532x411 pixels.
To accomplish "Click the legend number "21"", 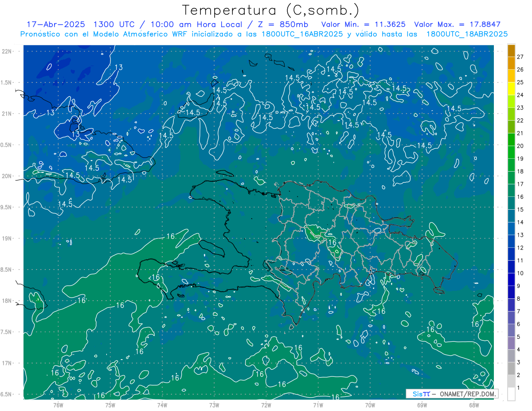I will 520,133.
